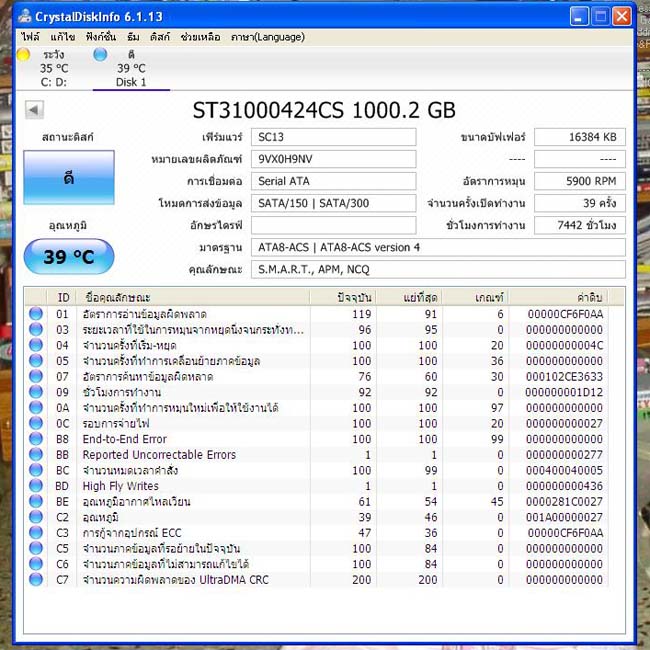Click the firmware field showing SC13

click(x=333, y=137)
